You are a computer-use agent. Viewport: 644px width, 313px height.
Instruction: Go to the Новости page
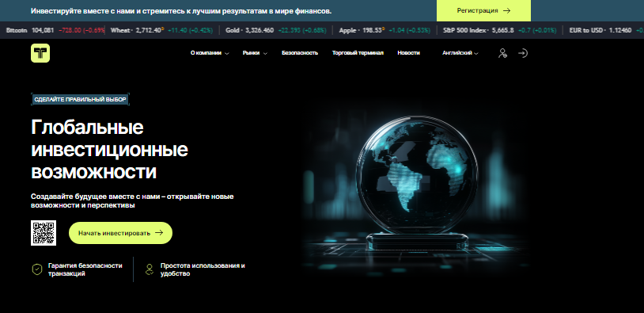point(409,53)
